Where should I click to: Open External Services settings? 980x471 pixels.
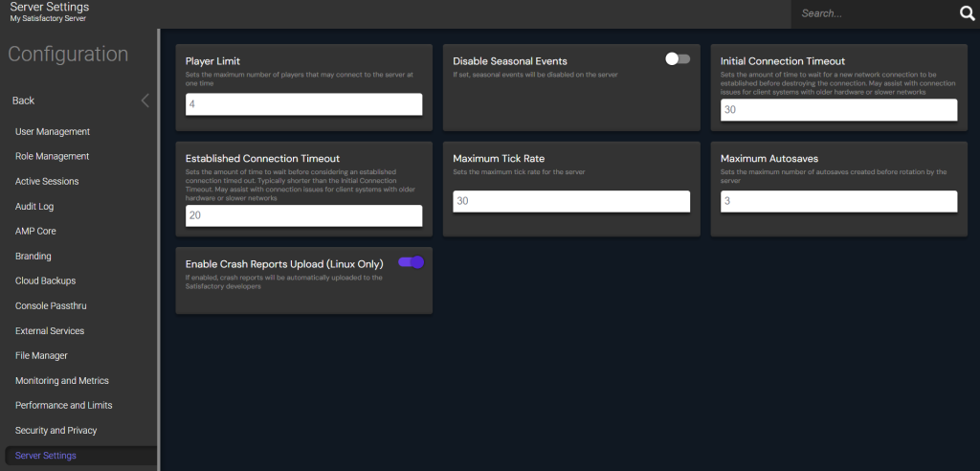coord(50,331)
